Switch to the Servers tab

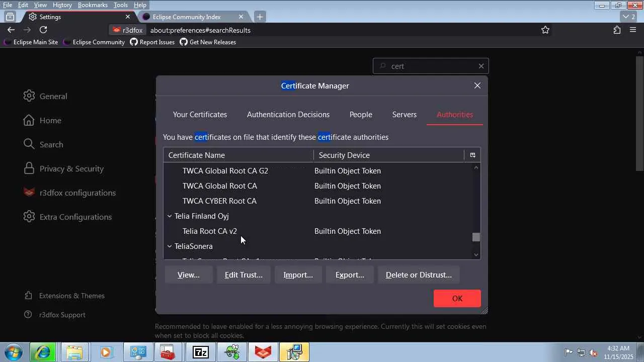point(405,115)
